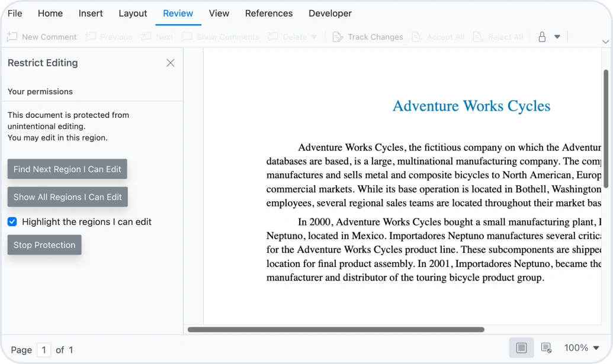The height and width of the screenshot is (364, 613).
Task: Click the lock Restrict Editing icon
Action: click(542, 37)
